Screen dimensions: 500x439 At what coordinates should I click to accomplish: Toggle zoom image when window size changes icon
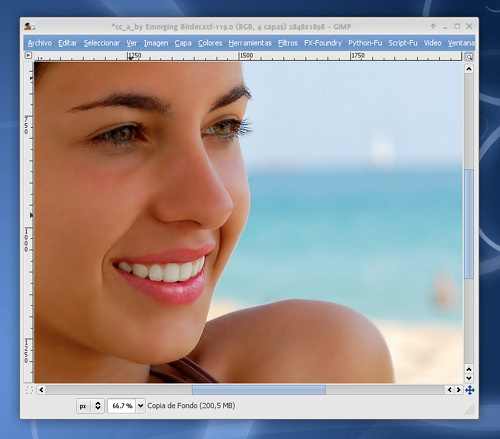tap(469, 57)
